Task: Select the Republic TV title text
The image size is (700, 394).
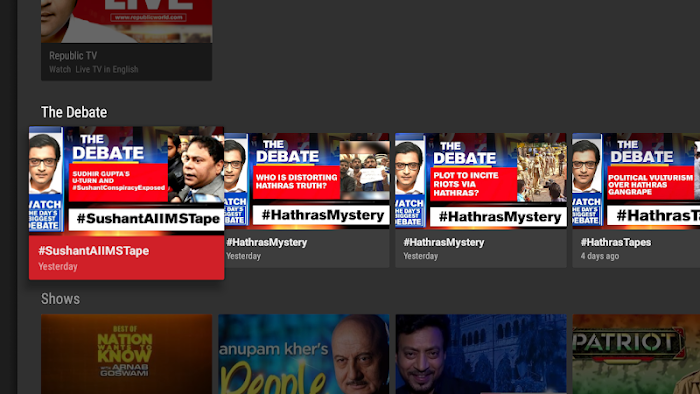Action: point(73,56)
